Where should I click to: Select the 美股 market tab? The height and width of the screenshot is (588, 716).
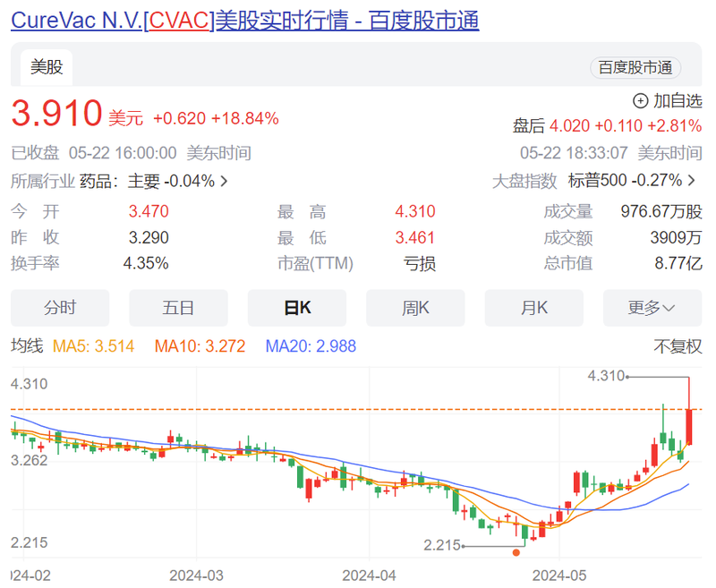click(x=46, y=66)
